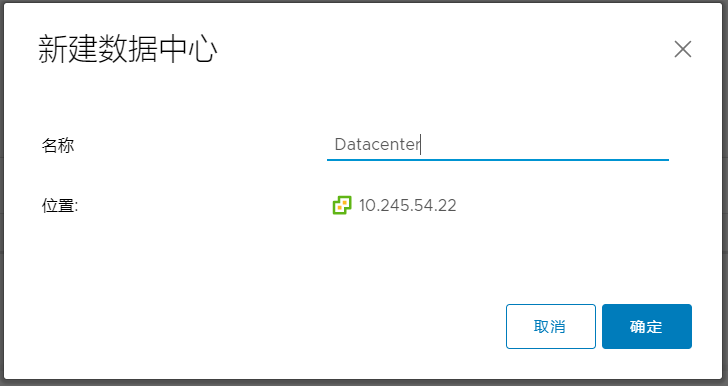Image resolution: width=728 pixels, height=386 pixels.
Task: Click the 10.245.54.22 location text
Action: pos(408,205)
